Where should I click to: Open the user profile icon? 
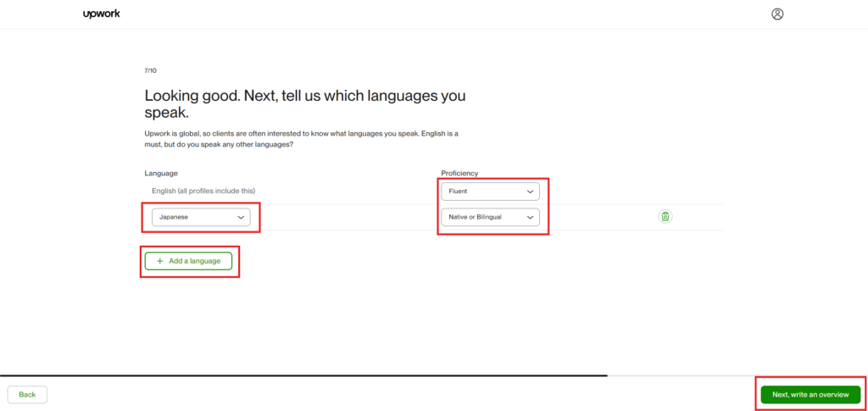(777, 14)
